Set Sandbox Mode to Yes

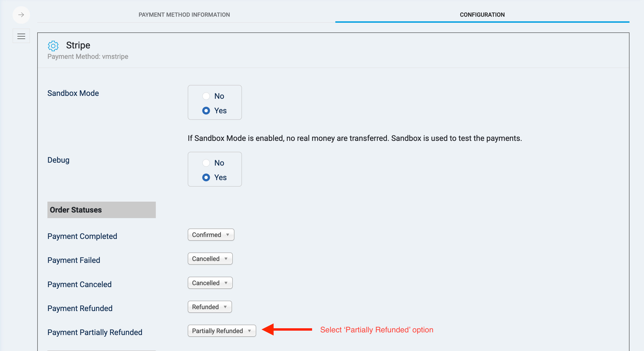point(206,111)
